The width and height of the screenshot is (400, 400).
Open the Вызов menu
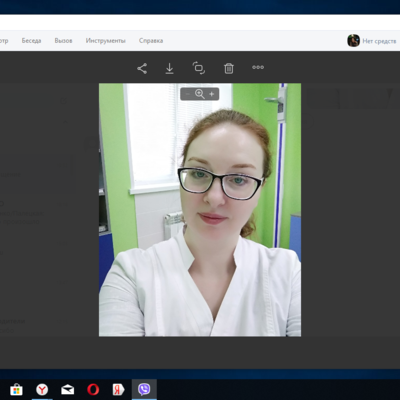63,41
